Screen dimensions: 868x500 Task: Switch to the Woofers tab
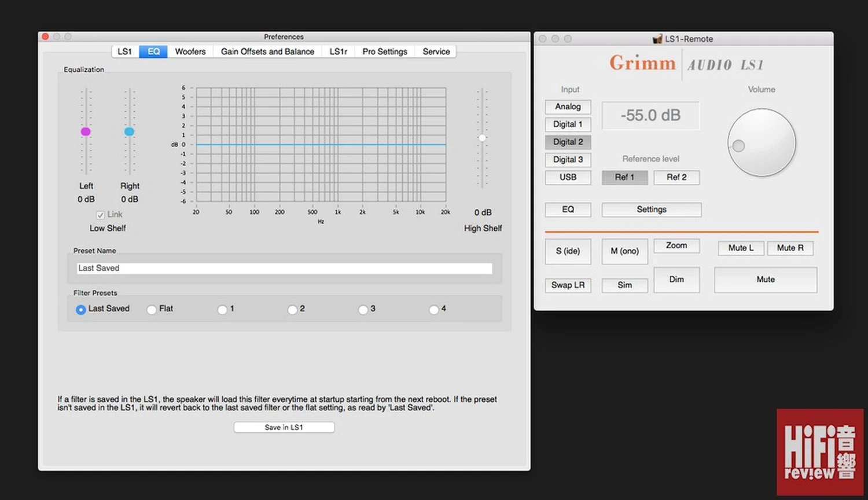click(x=190, y=52)
